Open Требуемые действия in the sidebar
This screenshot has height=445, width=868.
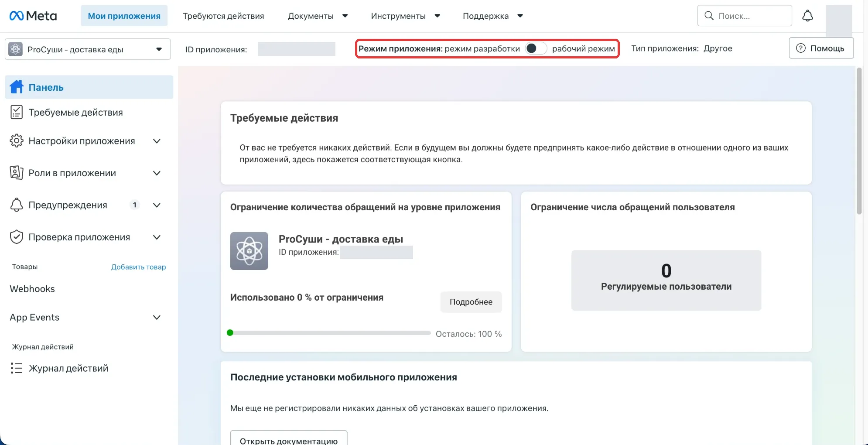[x=89, y=112]
